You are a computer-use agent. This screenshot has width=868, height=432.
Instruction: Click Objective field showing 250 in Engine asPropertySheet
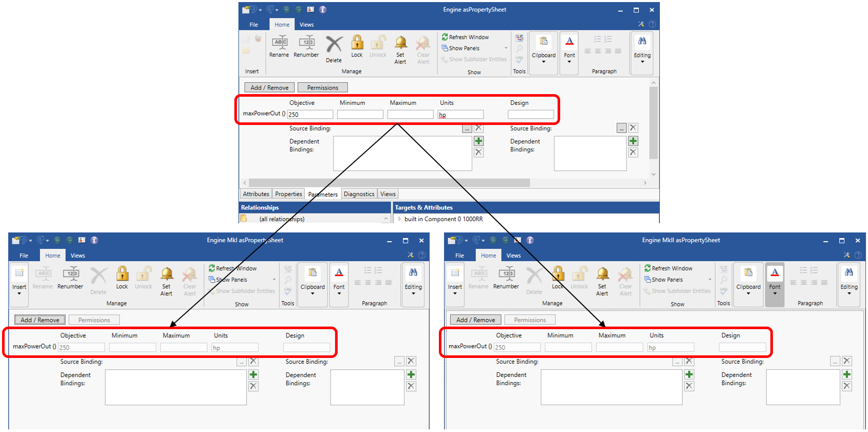point(310,115)
